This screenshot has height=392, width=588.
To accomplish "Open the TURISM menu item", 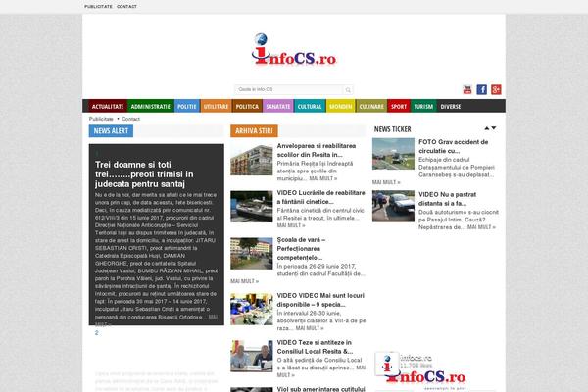I will 423,107.
